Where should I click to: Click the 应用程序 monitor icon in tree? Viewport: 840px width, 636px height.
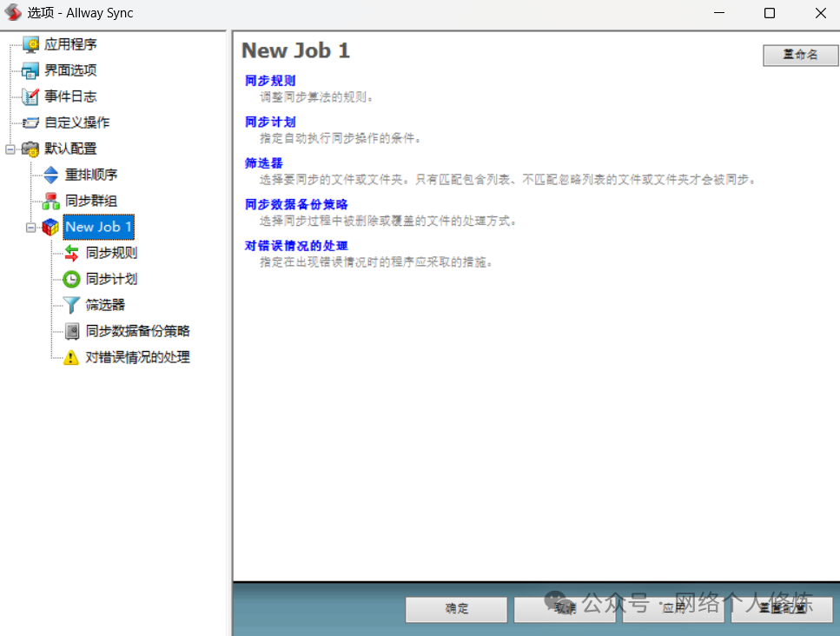[x=30, y=44]
